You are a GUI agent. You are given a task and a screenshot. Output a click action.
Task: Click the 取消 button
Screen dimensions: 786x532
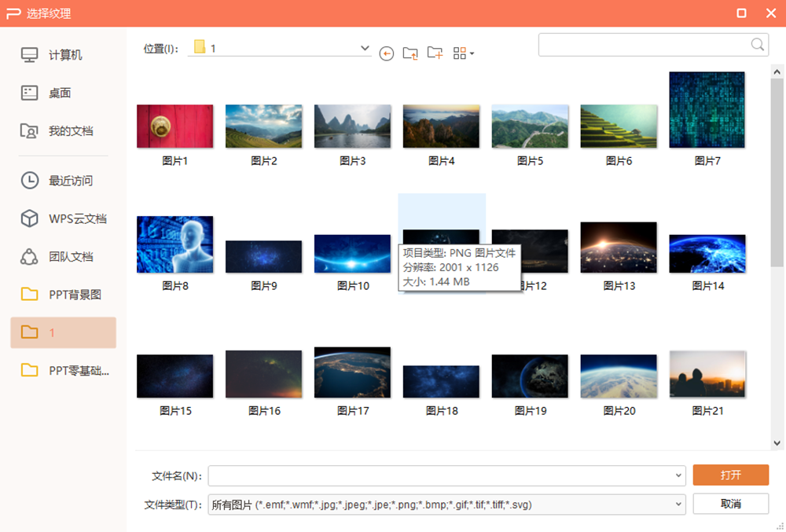pos(730,504)
